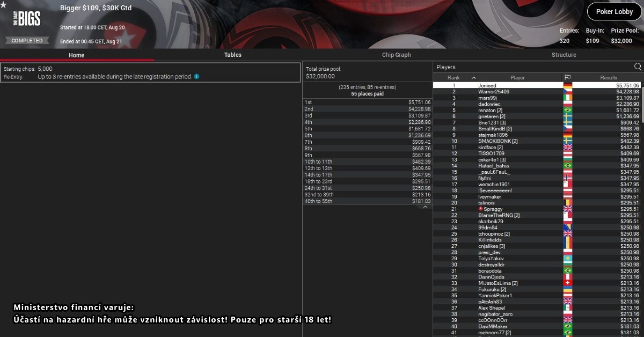This screenshot has width=644, height=337.
Task: Click the info icon beside the re-entry text
Action: 196,77
